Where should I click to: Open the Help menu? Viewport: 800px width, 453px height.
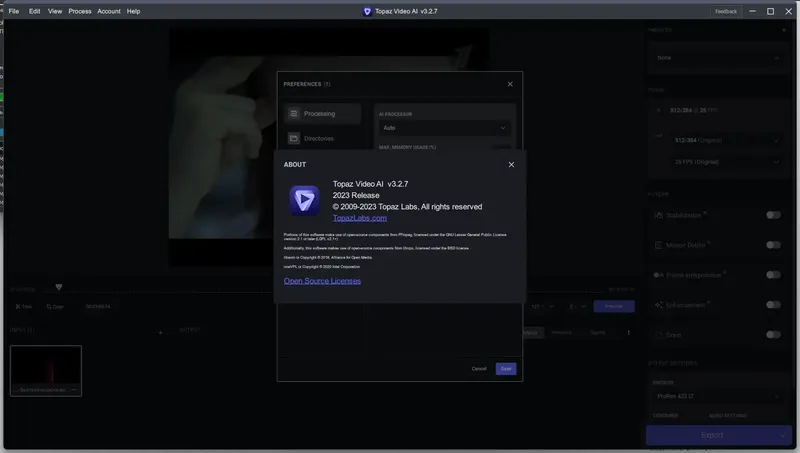click(x=133, y=11)
